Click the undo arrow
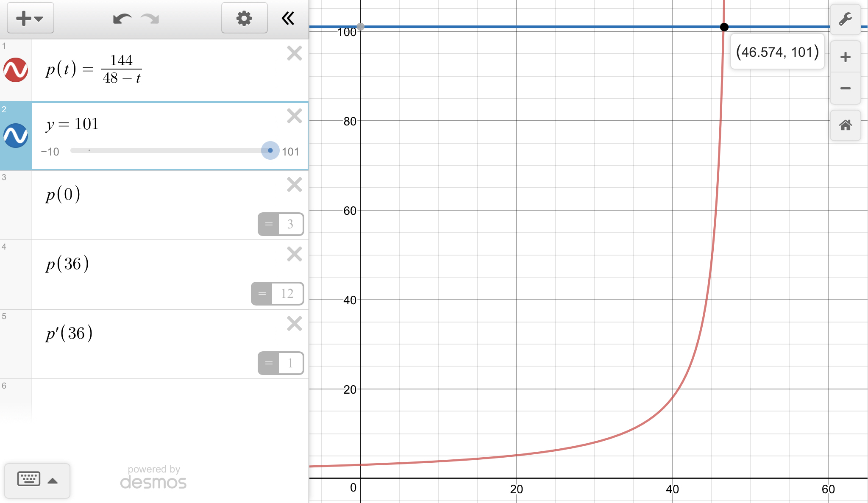The image size is (868, 503). tap(122, 19)
